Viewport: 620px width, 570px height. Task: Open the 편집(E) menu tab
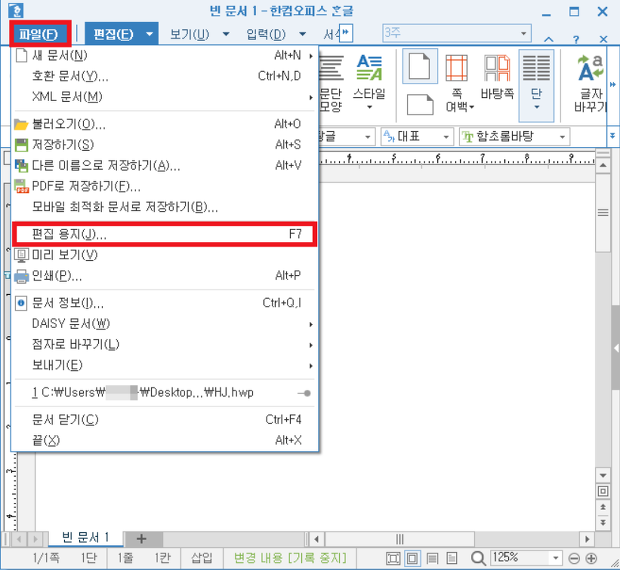click(x=113, y=34)
